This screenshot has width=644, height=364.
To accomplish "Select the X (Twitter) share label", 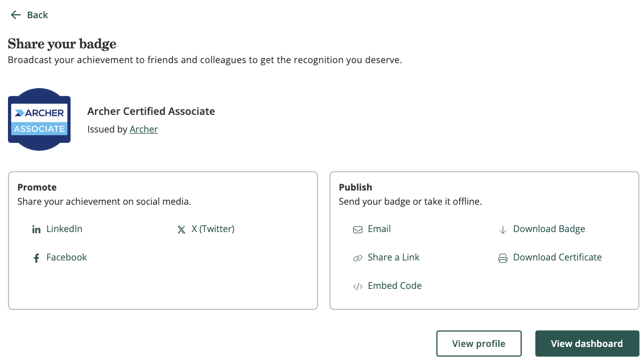I will 213,229.
